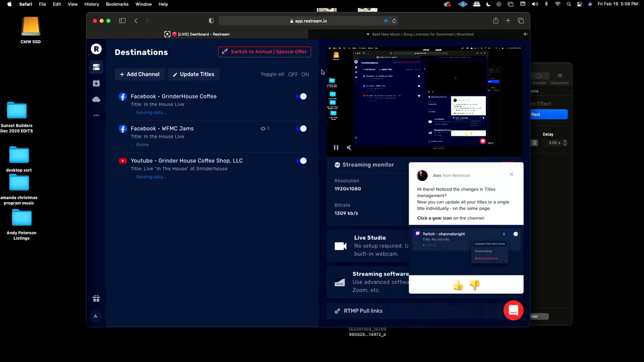Screen dimensions: 644x362
Task: Toggle Youtube Grinder House Coffee Shop switch
Action: (301, 161)
